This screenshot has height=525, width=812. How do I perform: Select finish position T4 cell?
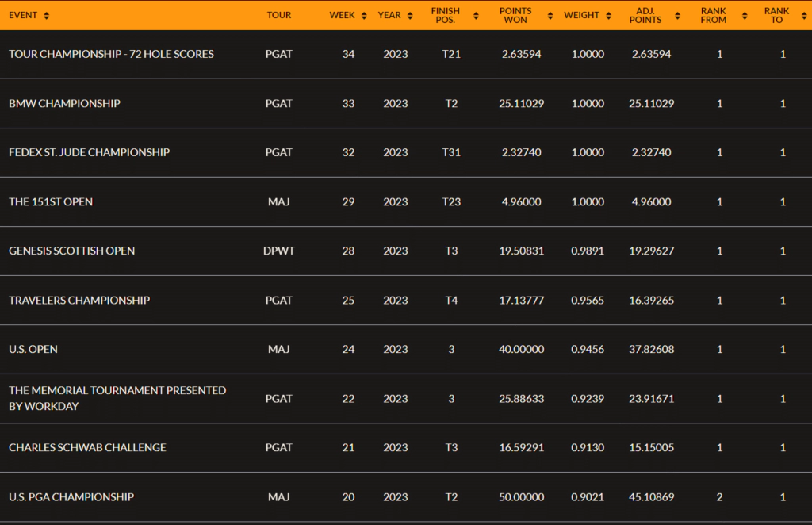tap(451, 300)
